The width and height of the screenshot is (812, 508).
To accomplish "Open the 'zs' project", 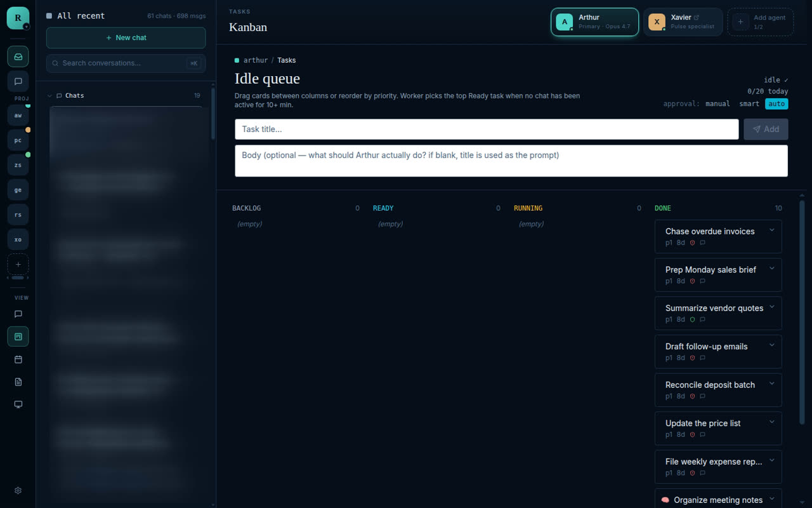I will tap(18, 165).
